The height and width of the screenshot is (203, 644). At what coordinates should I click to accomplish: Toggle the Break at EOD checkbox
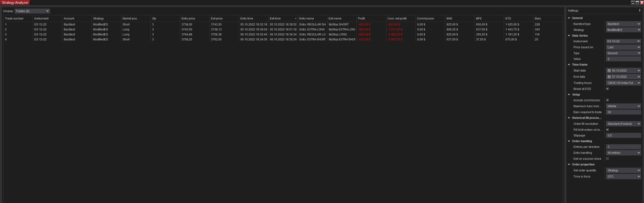tap(607, 89)
